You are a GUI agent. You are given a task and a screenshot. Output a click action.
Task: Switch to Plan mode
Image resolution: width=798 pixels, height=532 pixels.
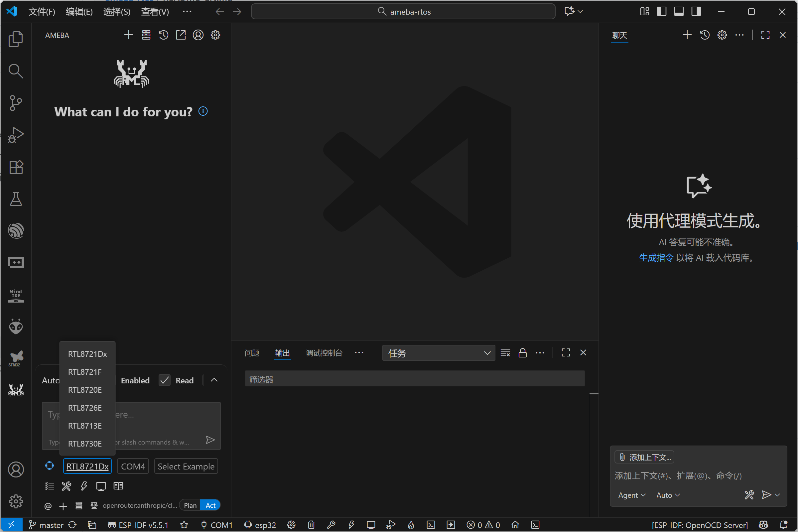tap(190, 505)
